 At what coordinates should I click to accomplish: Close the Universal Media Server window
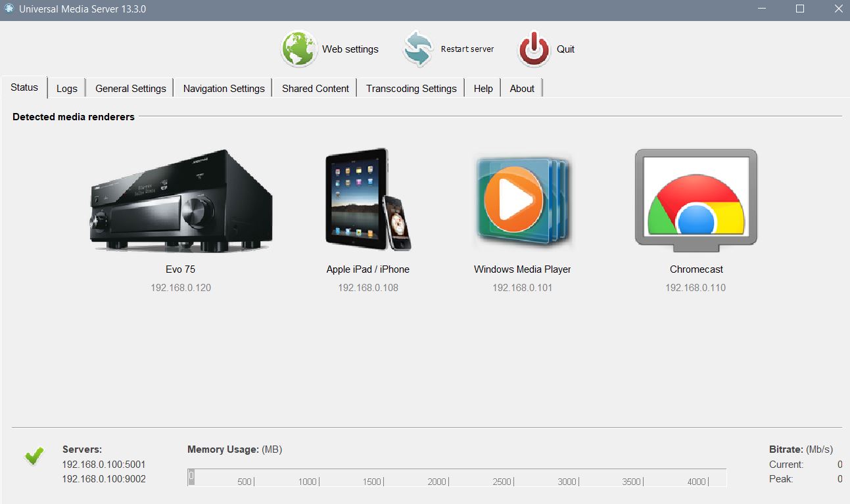838,9
